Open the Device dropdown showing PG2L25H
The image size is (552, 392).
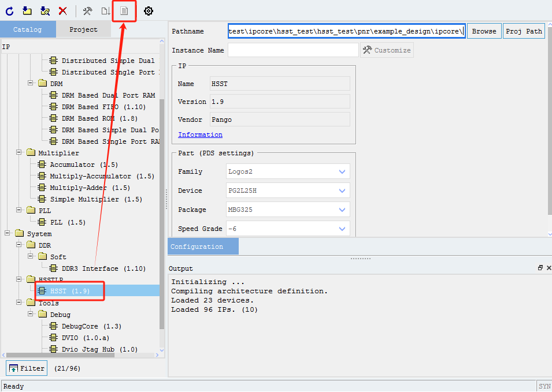click(288, 191)
